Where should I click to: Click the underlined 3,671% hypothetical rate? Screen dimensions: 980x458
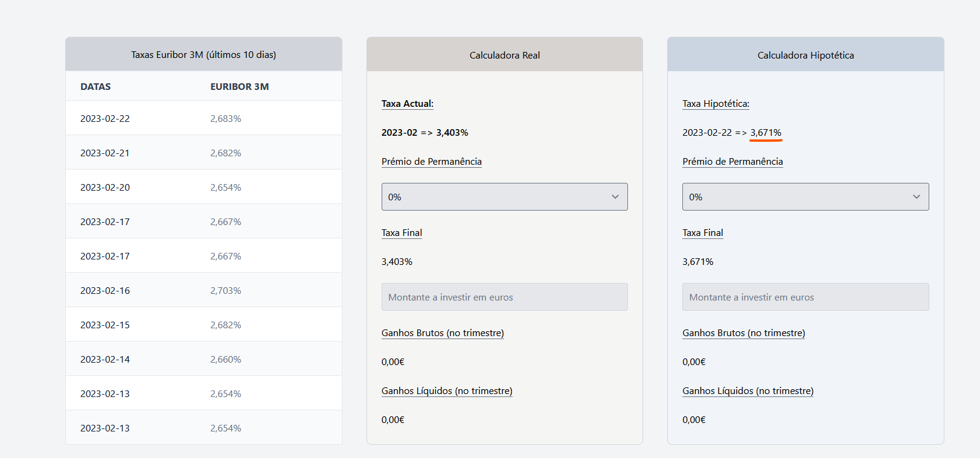[x=766, y=133]
